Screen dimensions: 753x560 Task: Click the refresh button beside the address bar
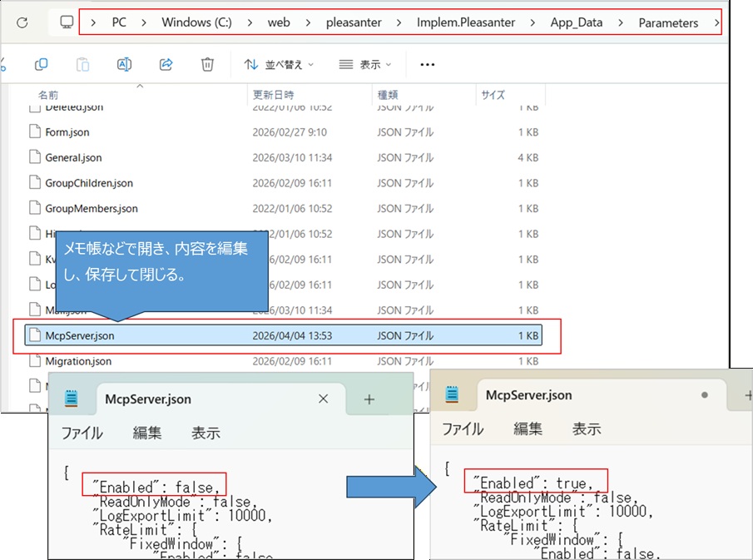pyautogui.click(x=22, y=22)
